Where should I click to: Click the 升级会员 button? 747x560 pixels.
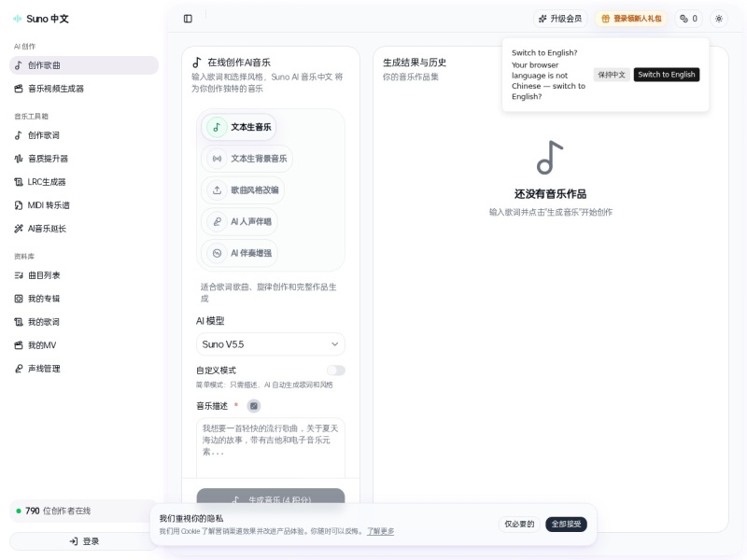pyautogui.click(x=560, y=19)
